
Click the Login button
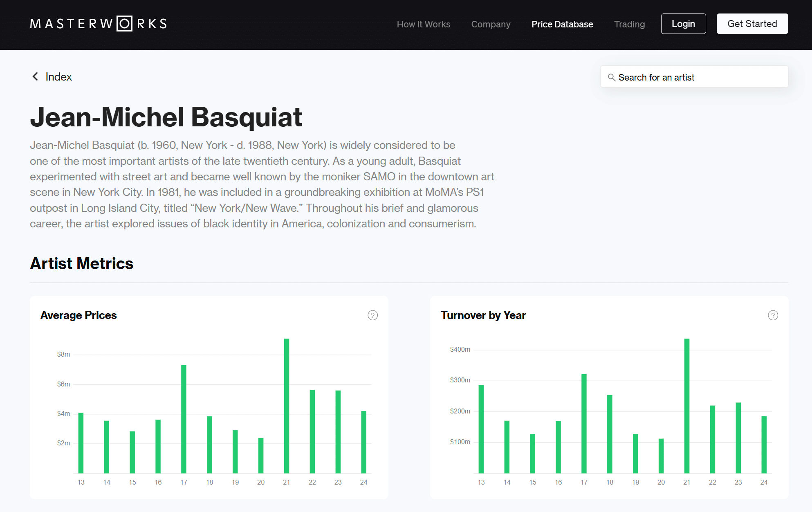(x=683, y=24)
